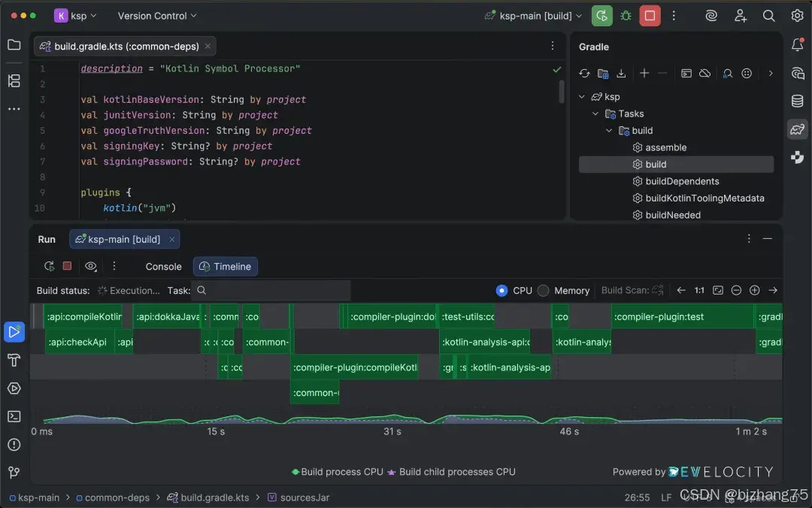Viewport: 812px width, 508px height.
Task: Expand hidden Gradle toolbar items chevron
Action: 771,74
